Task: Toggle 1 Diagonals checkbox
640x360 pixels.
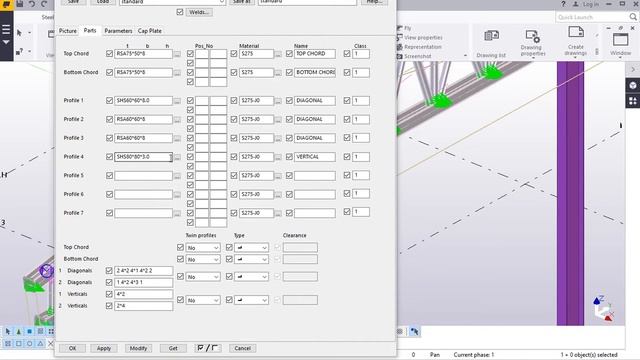Action: (x=109, y=271)
